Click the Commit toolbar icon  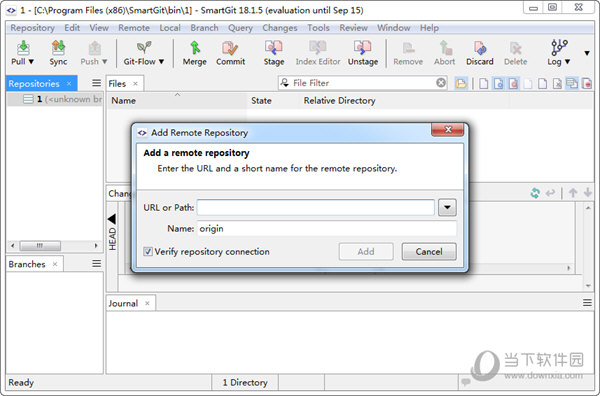[x=230, y=48]
